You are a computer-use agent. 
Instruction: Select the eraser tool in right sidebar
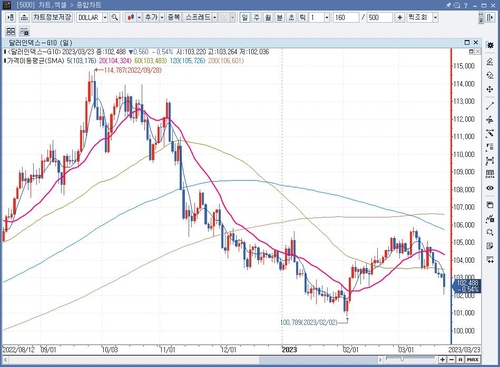[x=490, y=62]
